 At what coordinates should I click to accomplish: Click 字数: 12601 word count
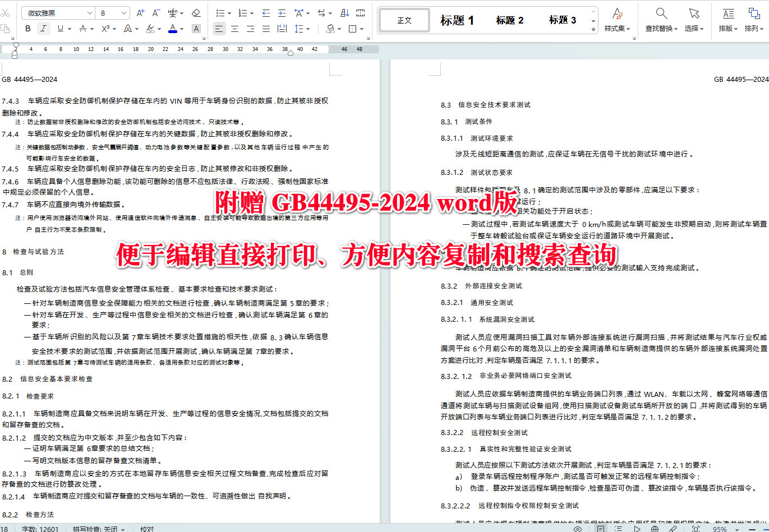[x=40, y=529]
